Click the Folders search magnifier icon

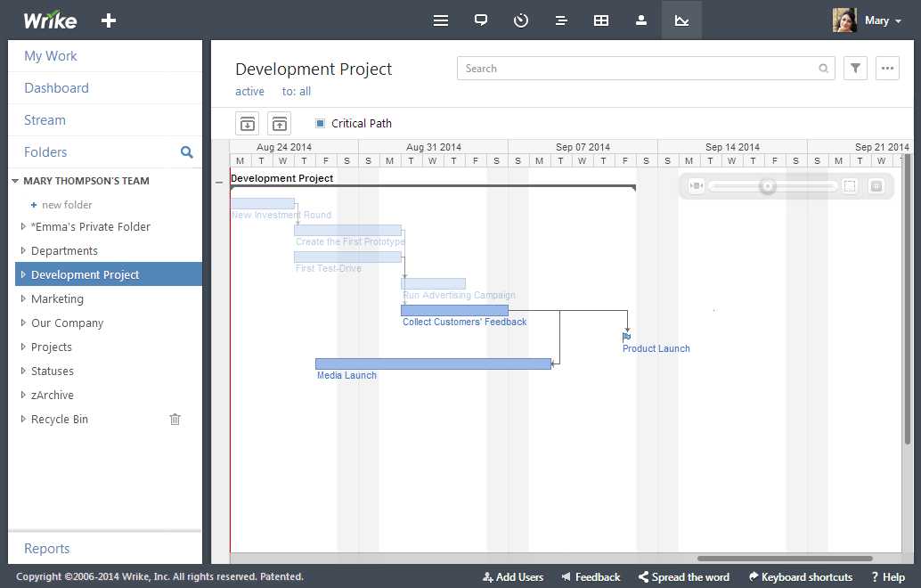(187, 152)
